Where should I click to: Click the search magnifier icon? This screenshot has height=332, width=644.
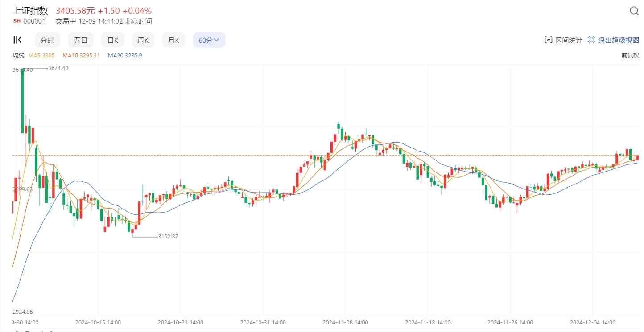click(634, 11)
